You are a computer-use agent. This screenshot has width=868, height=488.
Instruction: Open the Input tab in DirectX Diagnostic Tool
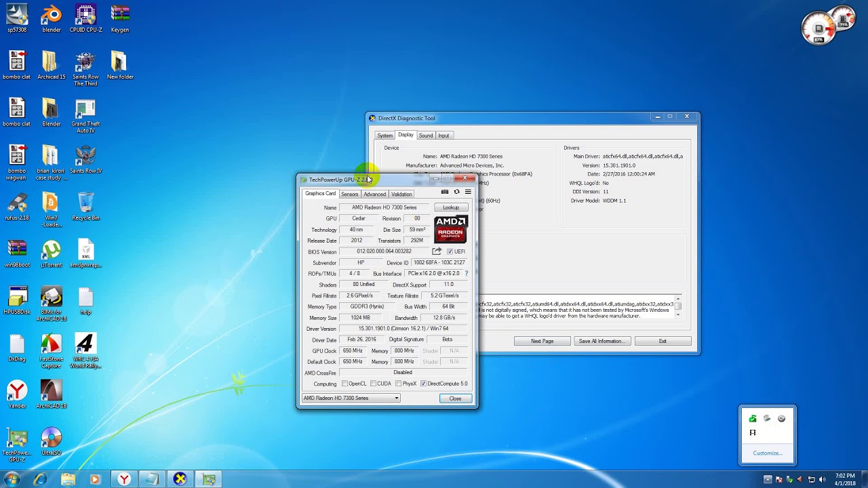coord(443,136)
